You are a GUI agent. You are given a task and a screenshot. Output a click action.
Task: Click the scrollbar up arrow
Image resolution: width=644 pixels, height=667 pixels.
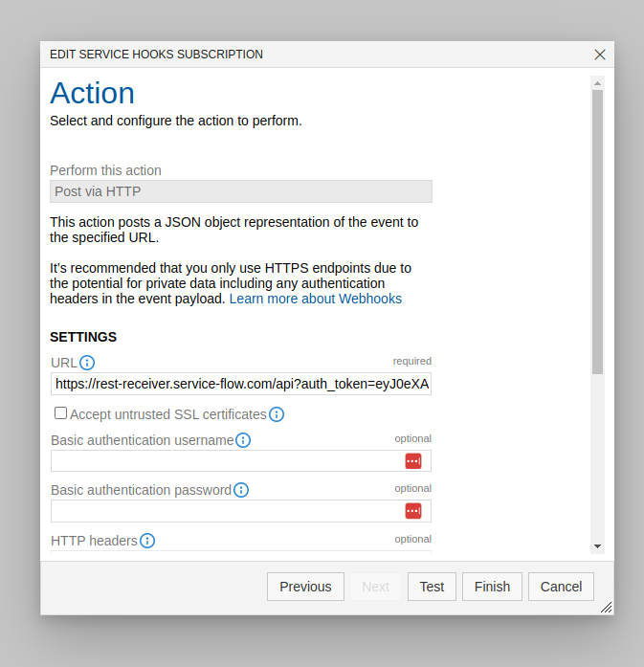[x=598, y=83]
